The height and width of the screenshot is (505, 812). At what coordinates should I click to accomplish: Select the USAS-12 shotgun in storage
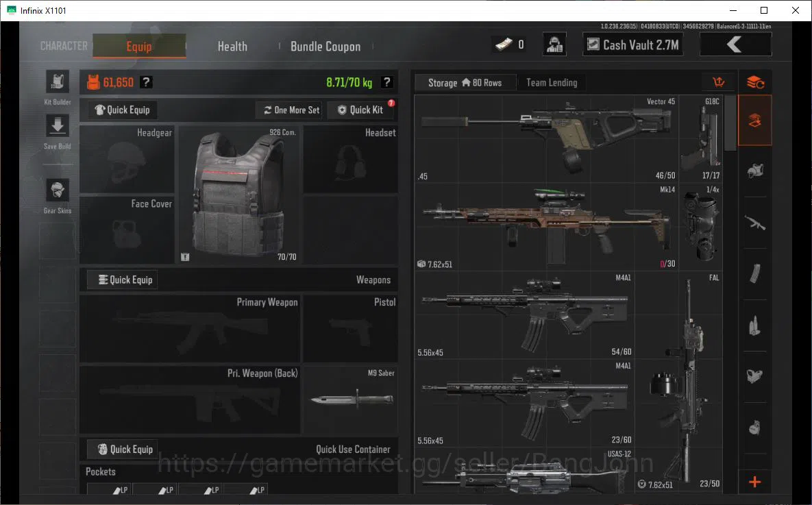pyautogui.click(x=525, y=470)
